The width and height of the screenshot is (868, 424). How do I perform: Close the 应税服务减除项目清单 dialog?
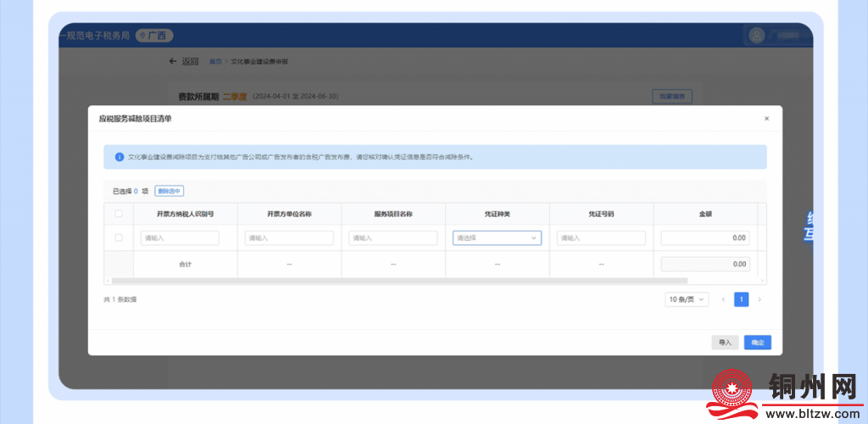point(766,119)
